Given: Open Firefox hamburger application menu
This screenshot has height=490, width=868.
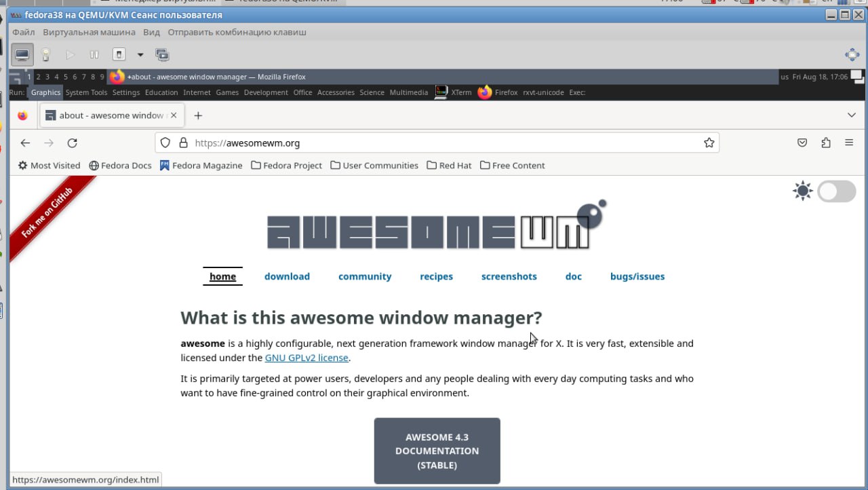Looking at the screenshot, I should [849, 143].
